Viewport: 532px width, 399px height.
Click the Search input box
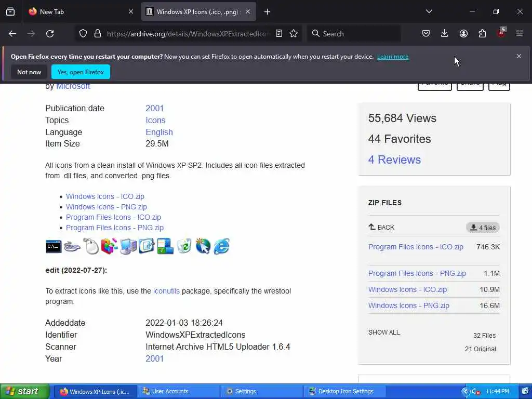pyautogui.click(x=354, y=34)
